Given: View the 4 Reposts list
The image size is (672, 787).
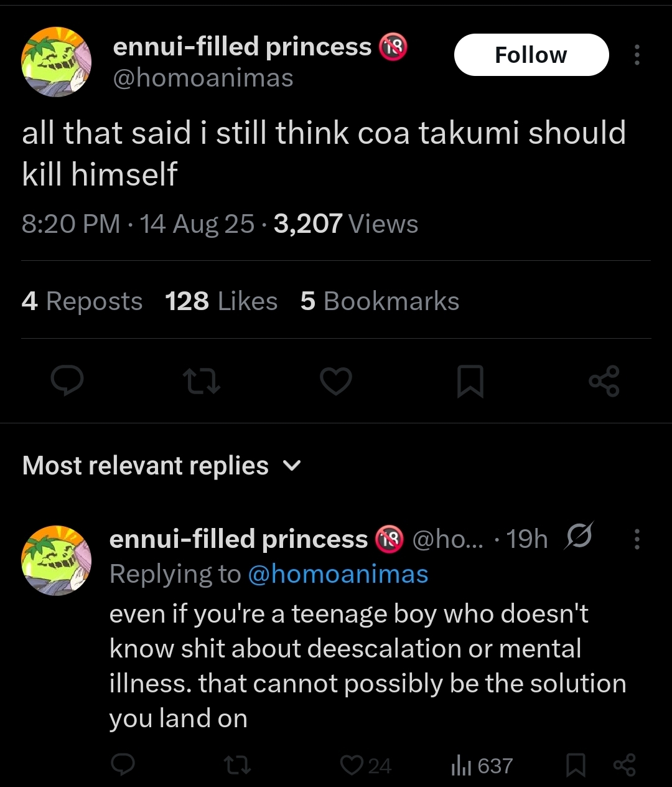Looking at the screenshot, I should coord(82,301).
